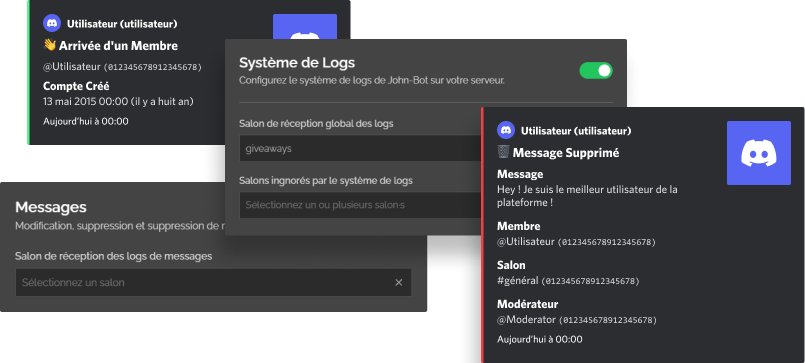805x363 pixels.
Task: Click the 'Salon de réception global des logs' label
Action: click(317, 124)
